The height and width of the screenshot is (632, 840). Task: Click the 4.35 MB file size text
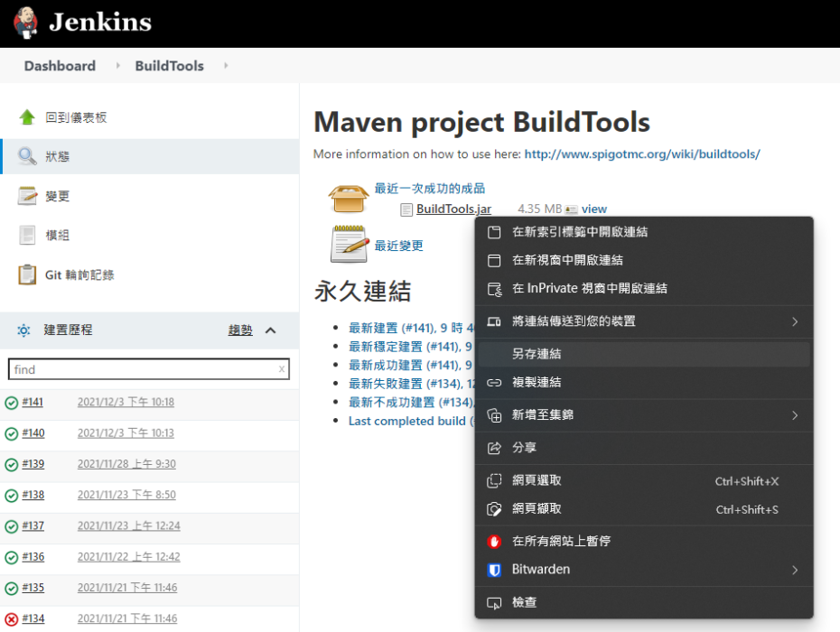point(539,209)
